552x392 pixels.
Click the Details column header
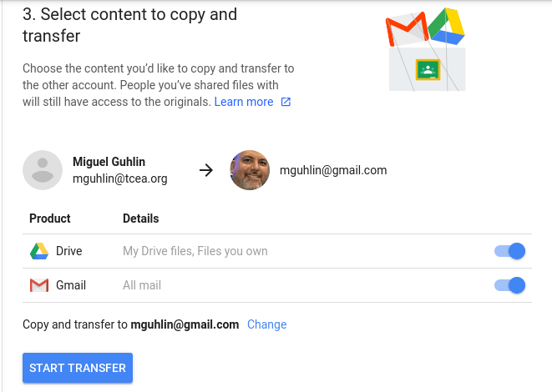click(x=141, y=219)
